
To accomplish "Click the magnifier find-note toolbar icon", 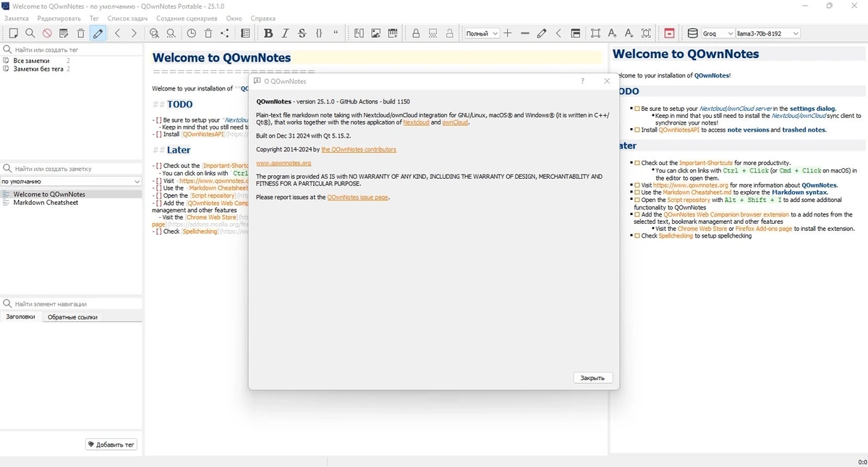I will point(30,33).
